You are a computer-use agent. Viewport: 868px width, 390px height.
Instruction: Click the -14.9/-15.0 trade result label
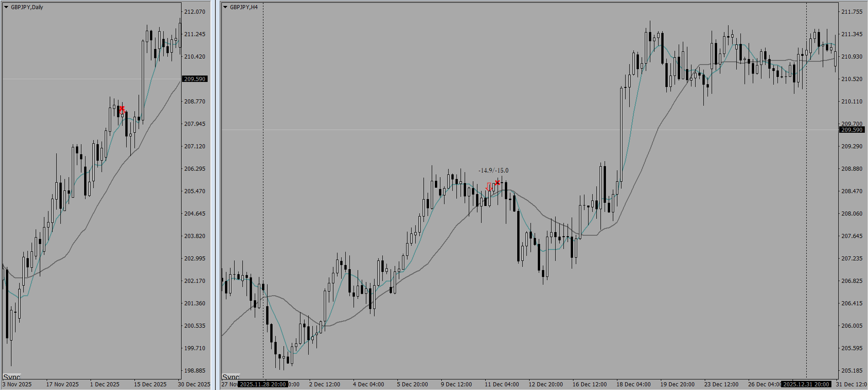coord(493,170)
